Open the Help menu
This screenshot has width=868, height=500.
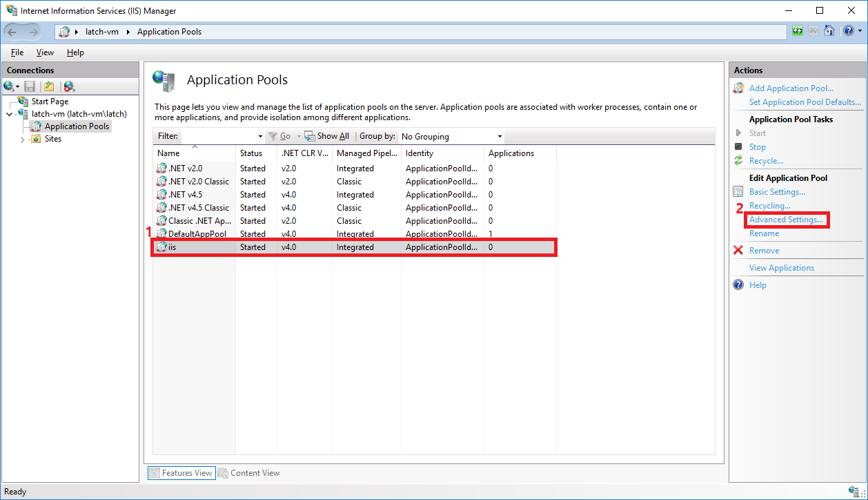75,52
